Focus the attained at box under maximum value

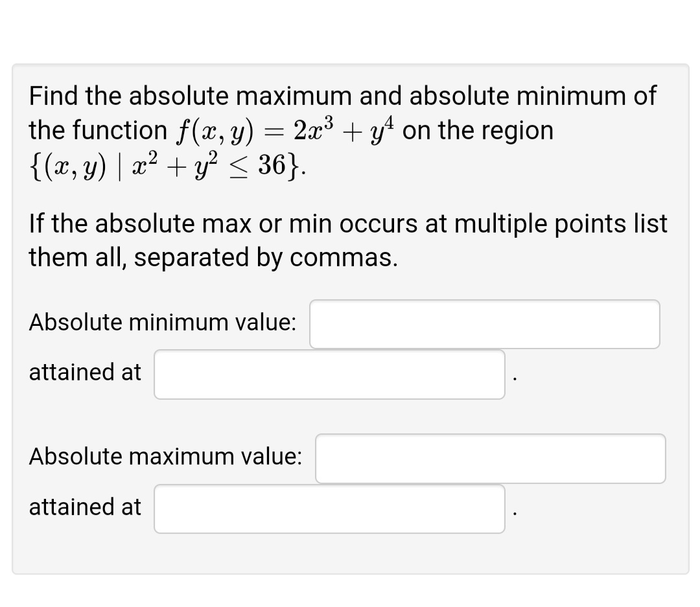329,509
